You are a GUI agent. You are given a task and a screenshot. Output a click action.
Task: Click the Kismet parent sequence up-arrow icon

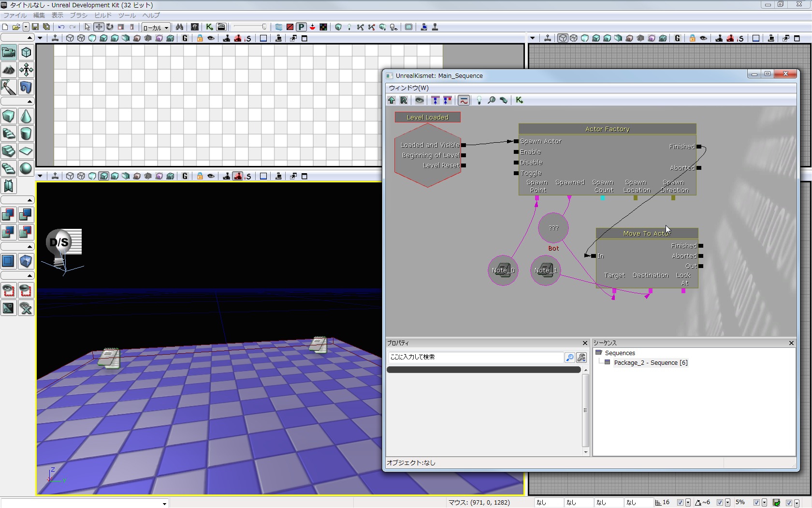(391, 100)
